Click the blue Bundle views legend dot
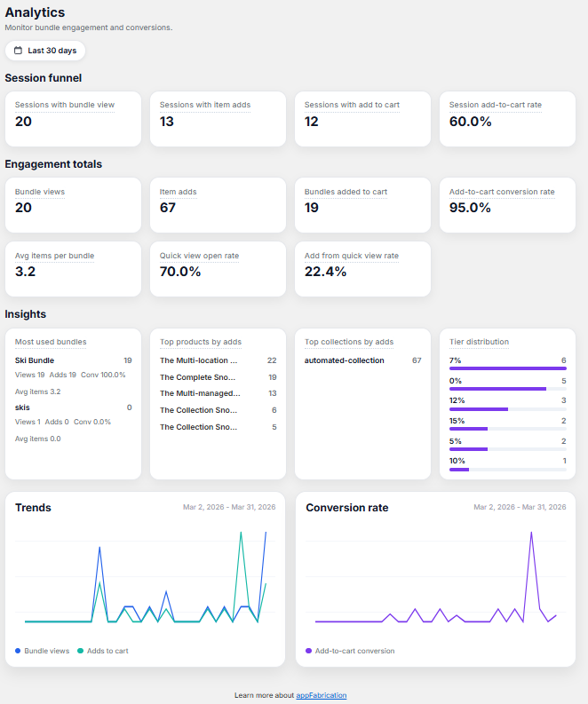This screenshot has width=588, height=704. tap(18, 651)
